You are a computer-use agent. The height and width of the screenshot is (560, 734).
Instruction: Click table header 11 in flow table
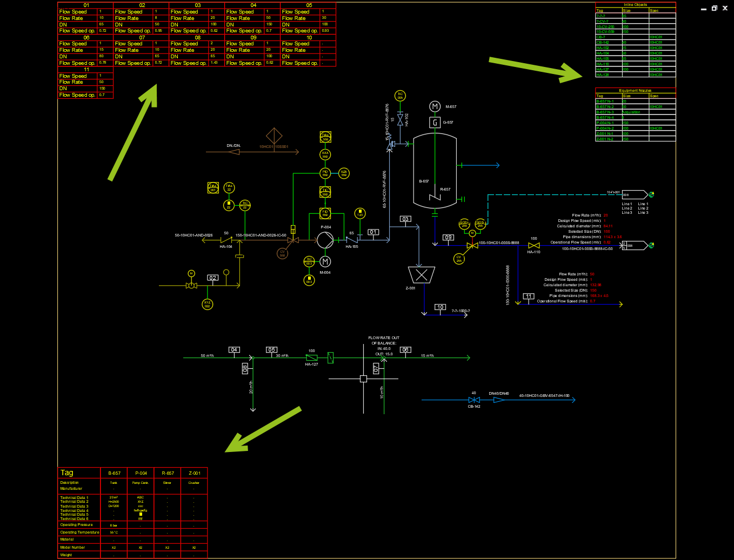[86, 70]
